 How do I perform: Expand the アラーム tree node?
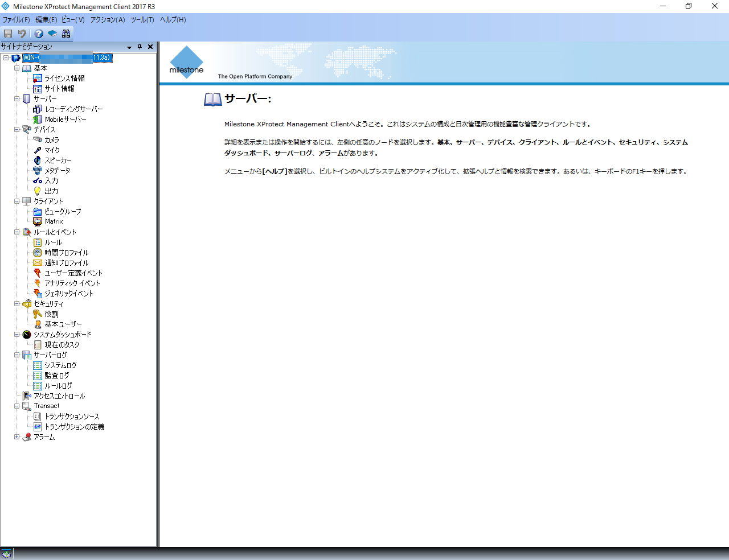click(17, 437)
